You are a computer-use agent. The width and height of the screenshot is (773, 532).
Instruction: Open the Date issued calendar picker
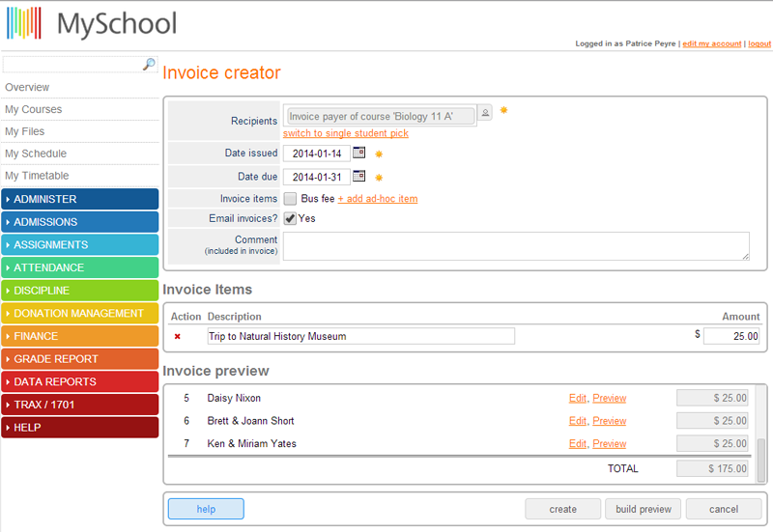tap(358, 153)
